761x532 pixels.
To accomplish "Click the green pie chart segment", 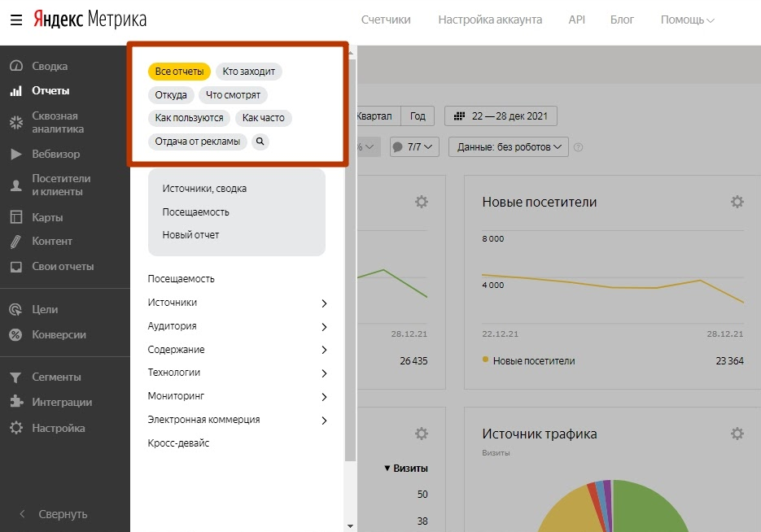I will pyautogui.click(x=648, y=509).
